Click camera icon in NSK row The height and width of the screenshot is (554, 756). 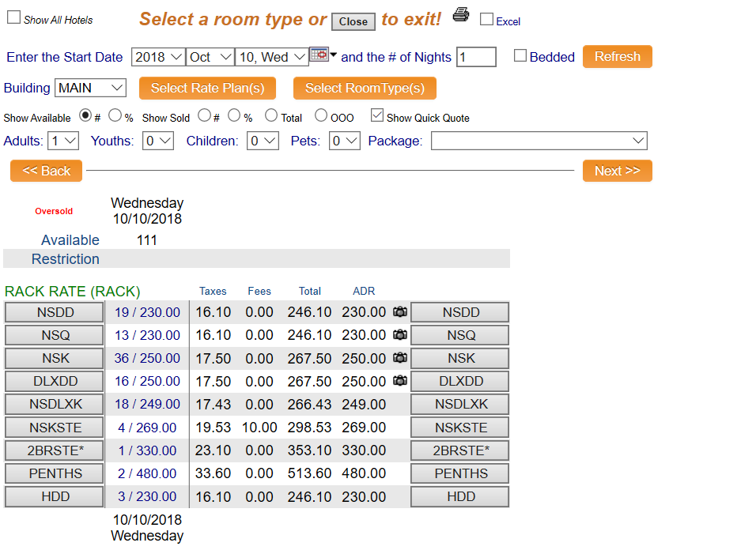[x=400, y=358]
